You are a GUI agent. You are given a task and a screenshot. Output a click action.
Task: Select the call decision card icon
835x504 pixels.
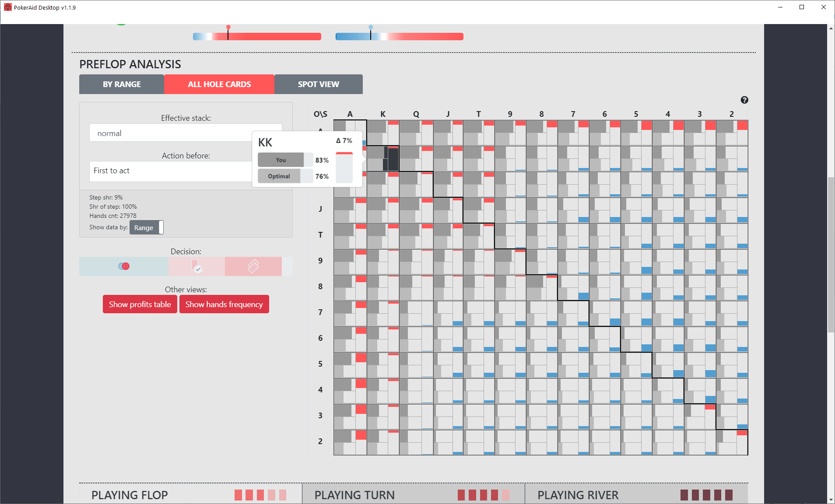[x=197, y=266]
